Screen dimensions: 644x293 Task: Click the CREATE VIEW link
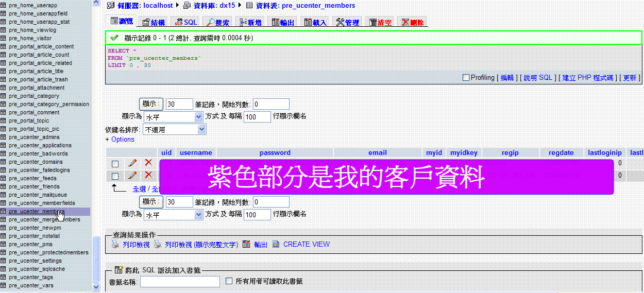coord(307,244)
